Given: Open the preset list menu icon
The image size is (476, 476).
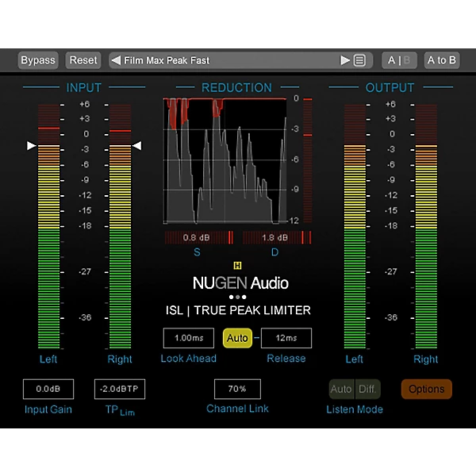Looking at the screenshot, I should click(x=359, y=60).
